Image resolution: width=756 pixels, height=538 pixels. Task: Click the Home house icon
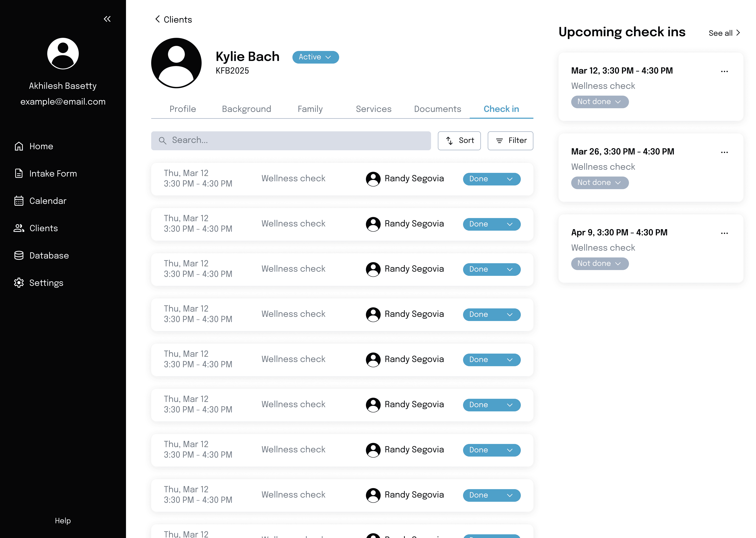coord(19,146)
